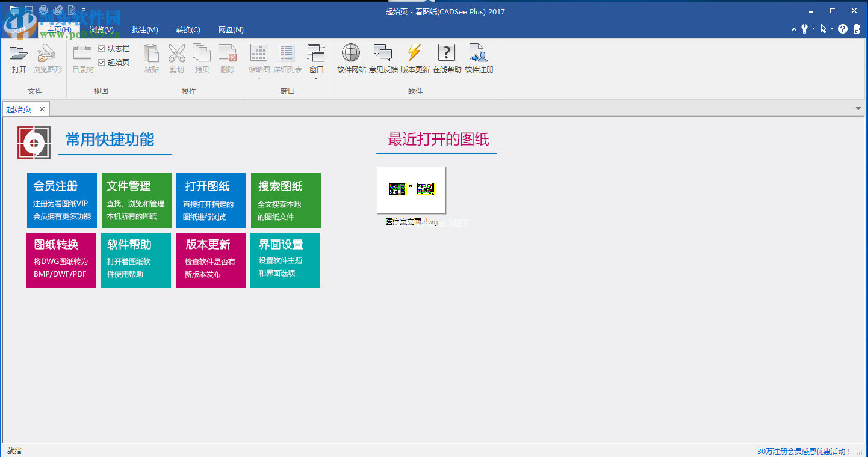Screen dimensions: 868x457
Task: Click the Feedback (意见反馈) speech bubbles icon
Action: coord(383,53)
